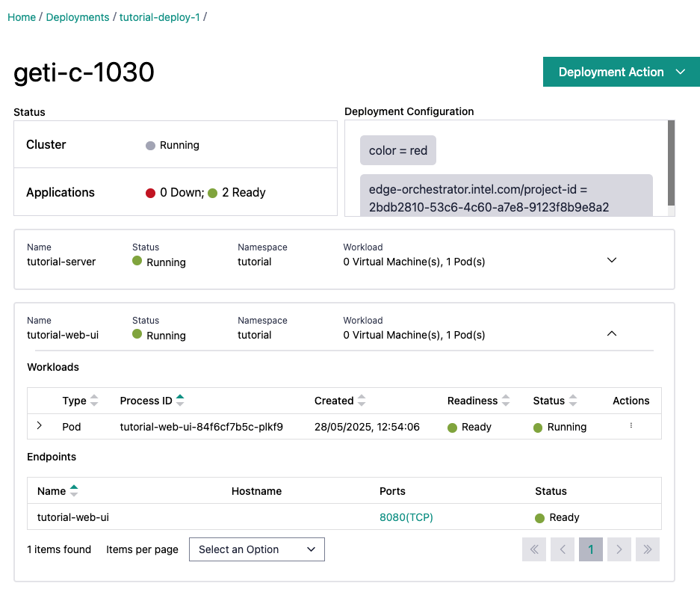Sort workloads by Status column

[573, 401]
